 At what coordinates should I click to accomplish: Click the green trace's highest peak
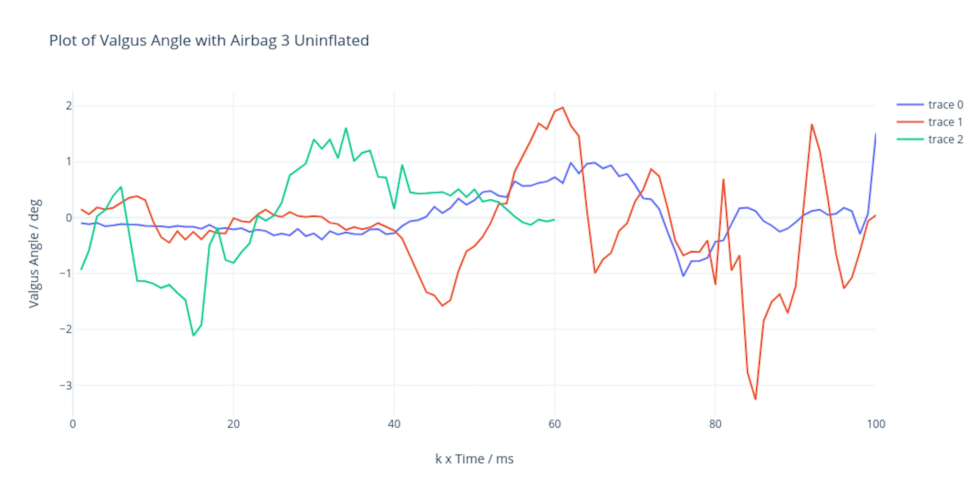[346, 128]
